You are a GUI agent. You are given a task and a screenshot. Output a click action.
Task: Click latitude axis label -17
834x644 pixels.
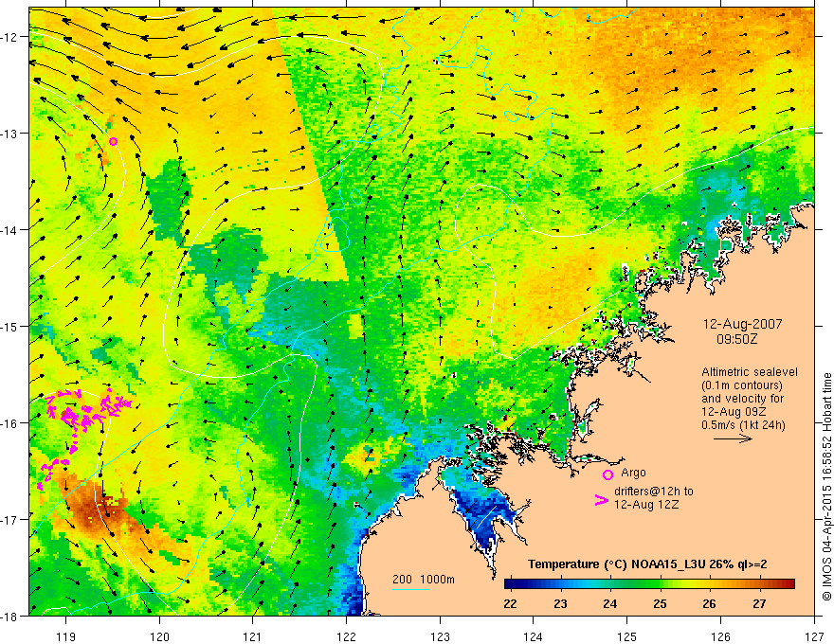[9, 519]
